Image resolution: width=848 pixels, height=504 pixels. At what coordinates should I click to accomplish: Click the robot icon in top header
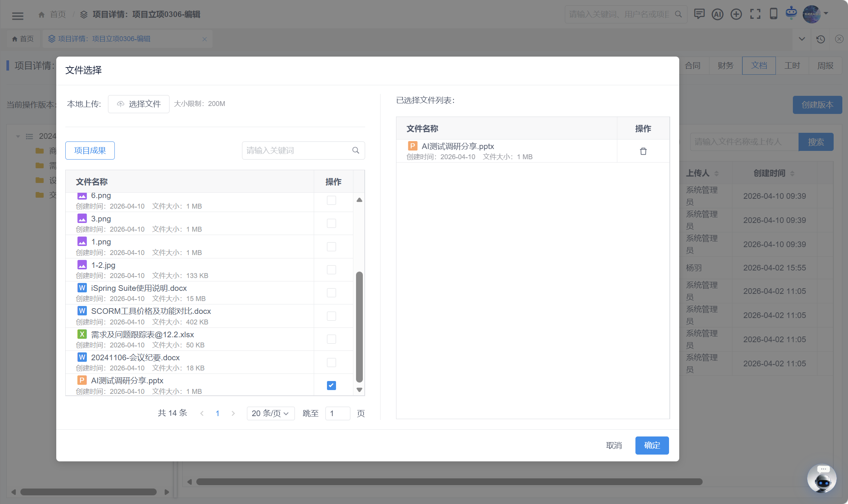791,13
